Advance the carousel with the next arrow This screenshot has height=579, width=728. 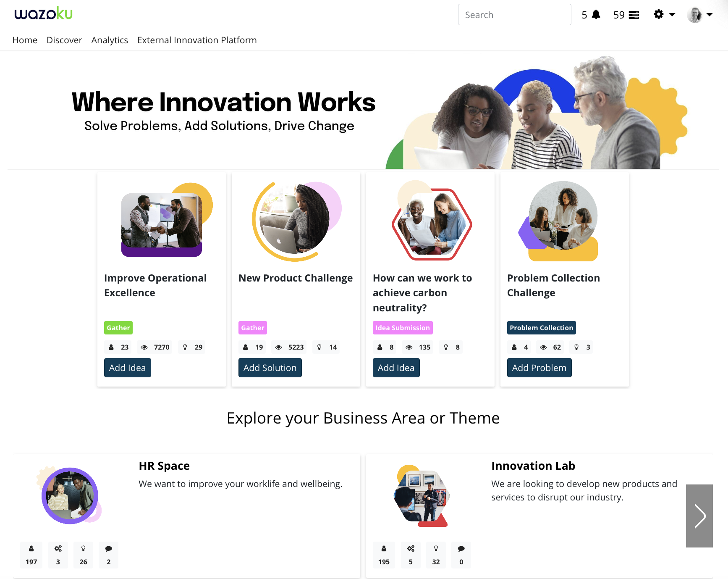tap(699, 516)
